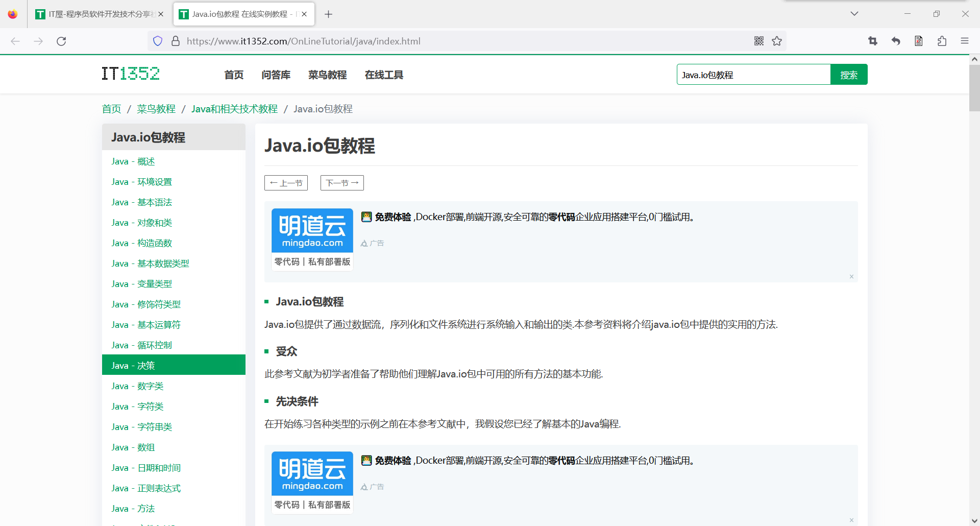Click the first ad headline 免费体验 text
Image resolution: width=980 pixels, height=526 pixels.
click(x=393, y=217)
